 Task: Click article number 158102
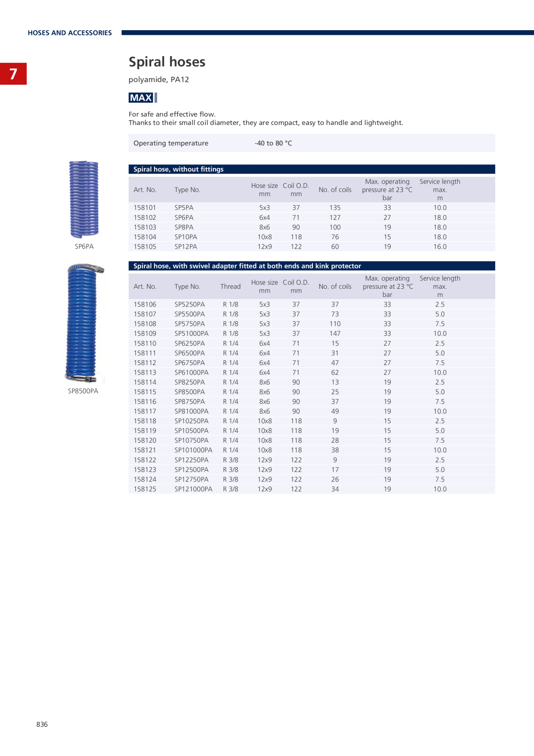[x=145, y=218]
